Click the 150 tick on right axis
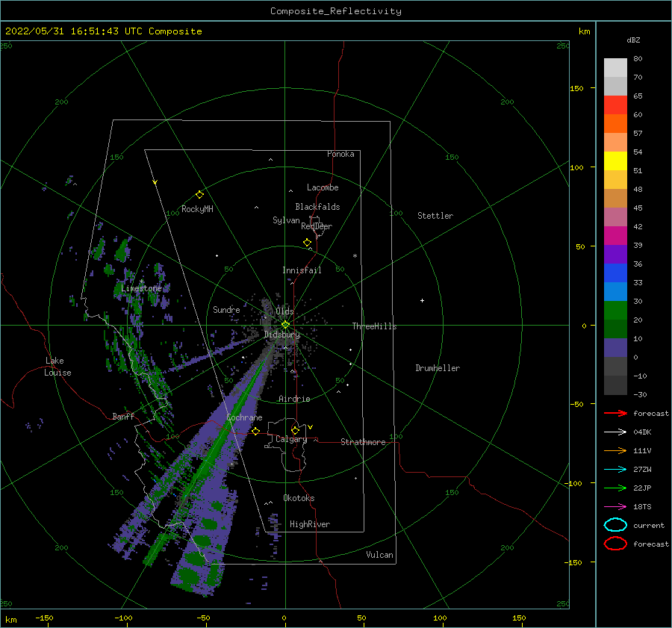The image size is (672, 628). [x=576, y=88]
